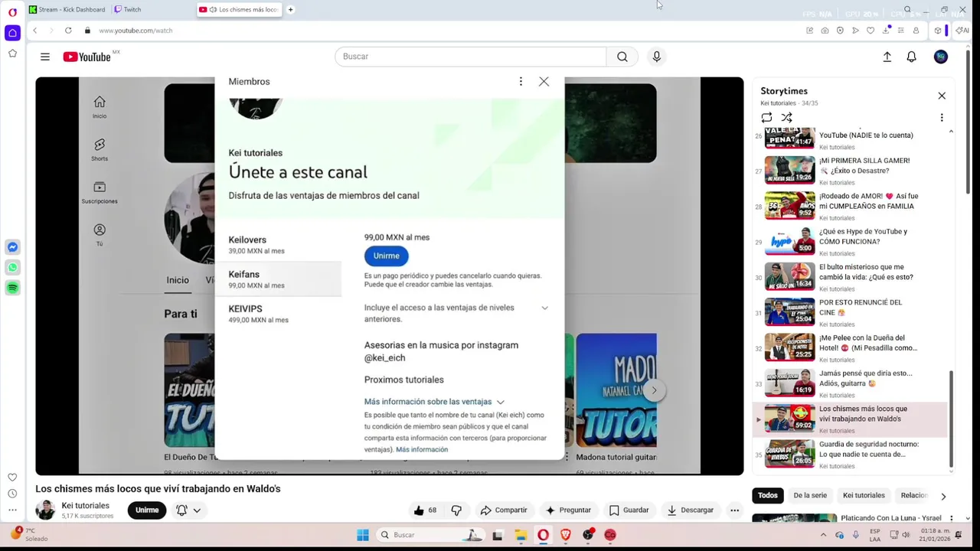Image resolution: width=980 pixels, height=551 pixels.
Task: Start voice search with the microphone
Action: 656,57
